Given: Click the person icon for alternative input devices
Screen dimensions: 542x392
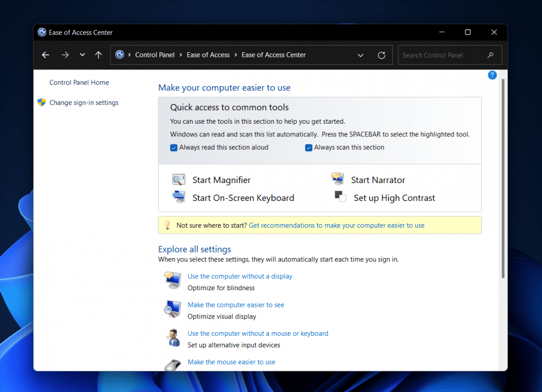Looking at the screenshot, I should [x=173, y=338].
